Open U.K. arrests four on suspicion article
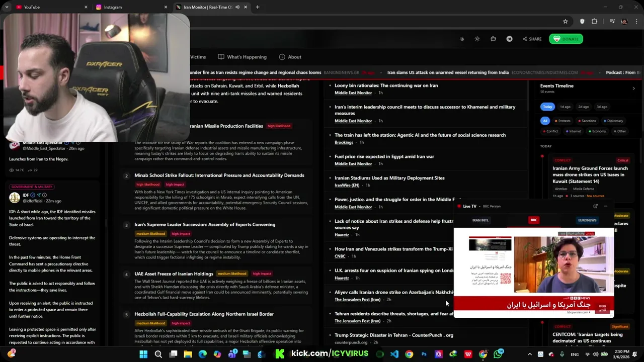This screenshot has height=362, width=644. 394,270
